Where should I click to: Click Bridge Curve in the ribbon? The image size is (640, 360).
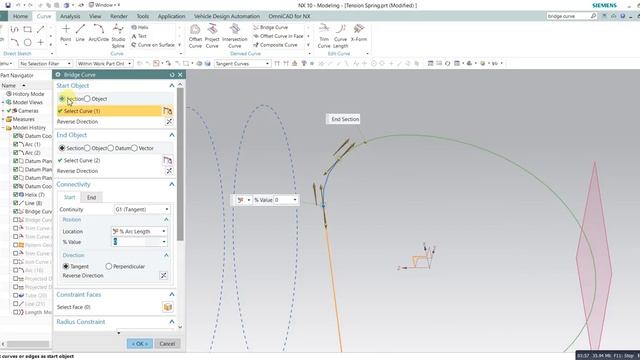click(271, 27)
